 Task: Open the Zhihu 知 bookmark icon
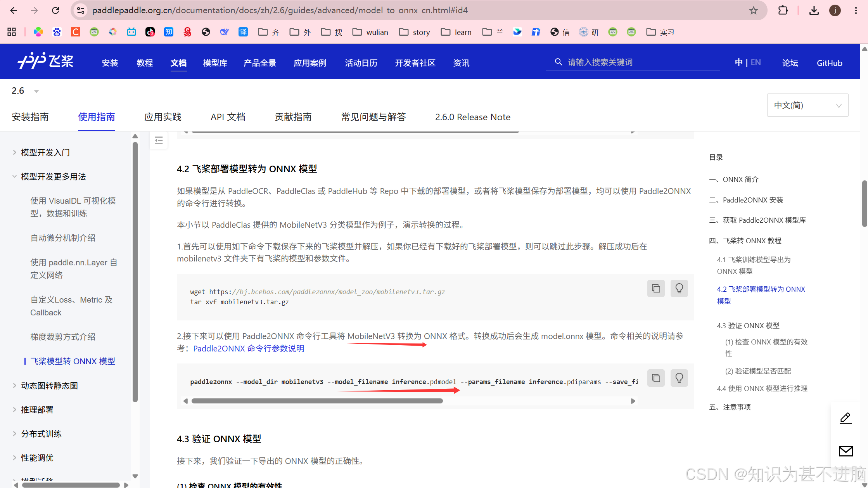(x=169, y=32)
